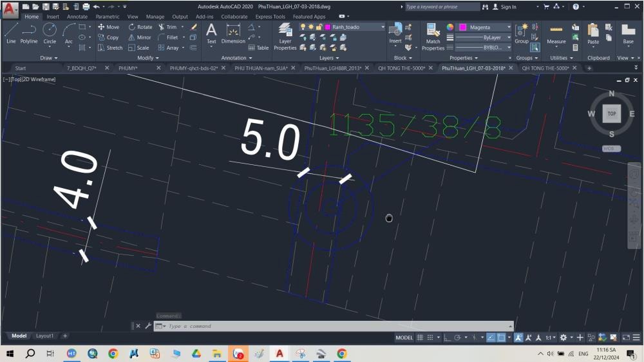This screenshot has width=644, height=362.
Task: Click the keyword search field
Action: point(442,7)
